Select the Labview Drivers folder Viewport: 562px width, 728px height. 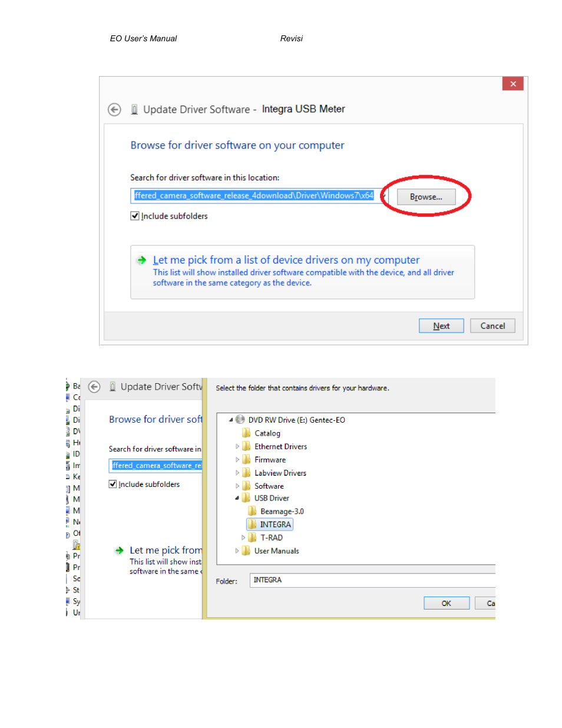[x=280, y=473]
